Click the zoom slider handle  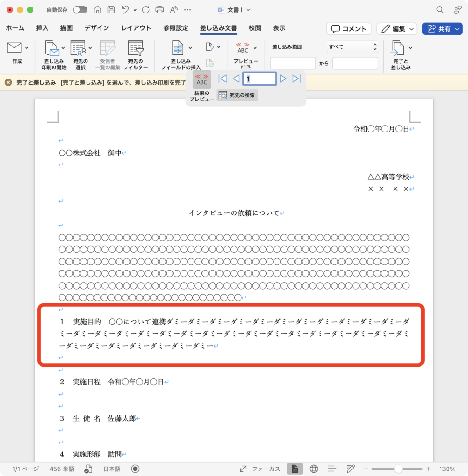point(398,469)
